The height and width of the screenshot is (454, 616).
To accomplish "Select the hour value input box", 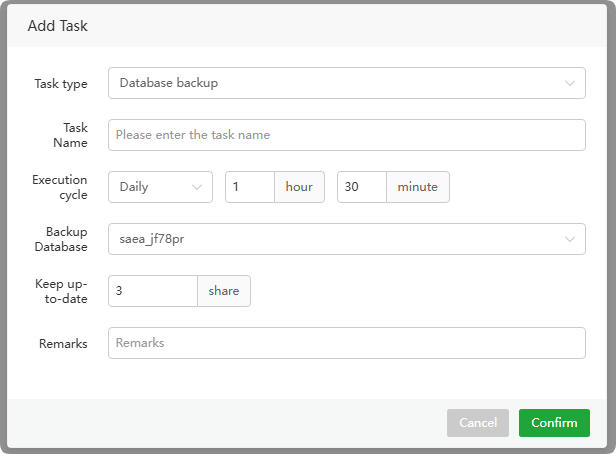I will [x=249, y=187].
